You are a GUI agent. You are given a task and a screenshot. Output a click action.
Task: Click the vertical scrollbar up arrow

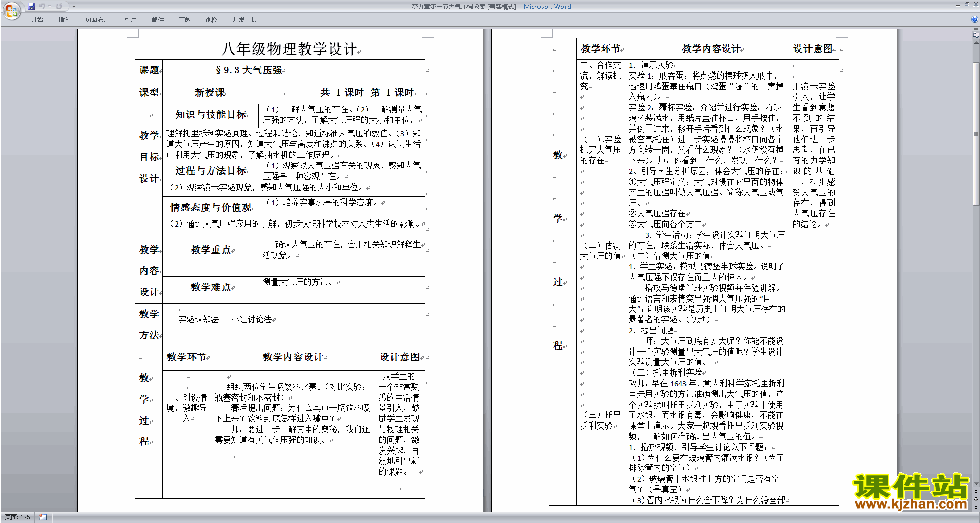[976, 43]
